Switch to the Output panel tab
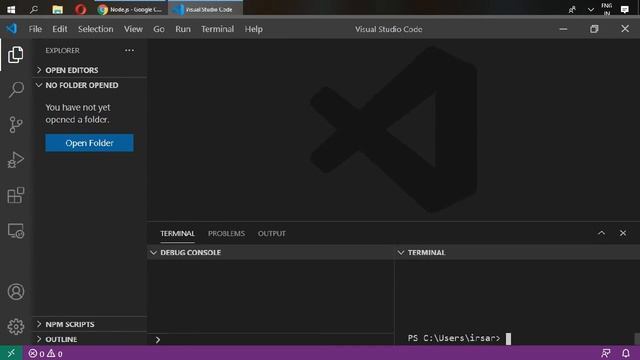The height and width of the screenshot is (360, 640). point(272,233)
